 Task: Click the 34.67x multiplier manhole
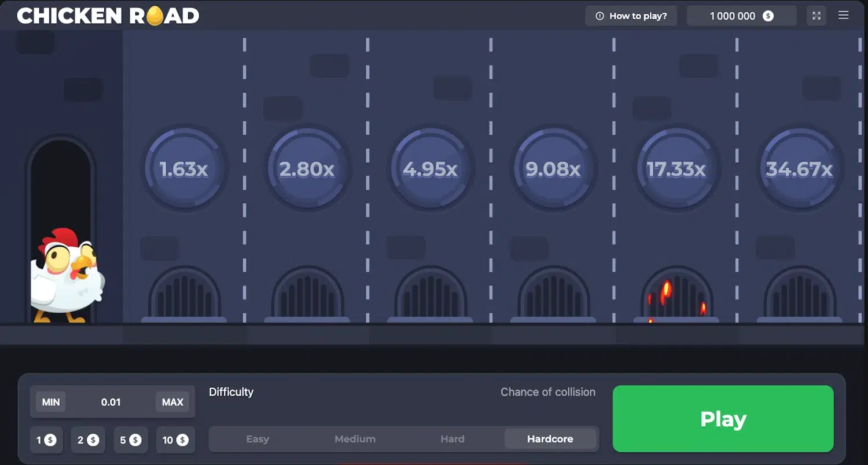pyautogui.click(x=799, y=169)
